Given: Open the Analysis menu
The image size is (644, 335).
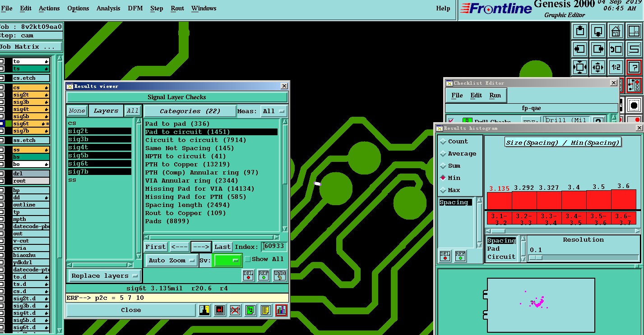Looking at the screenshot, I should click(x=108, y=8).
